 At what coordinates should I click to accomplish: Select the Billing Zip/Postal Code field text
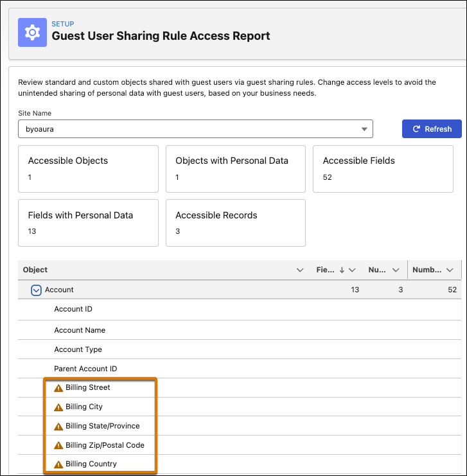coord(105,445)
